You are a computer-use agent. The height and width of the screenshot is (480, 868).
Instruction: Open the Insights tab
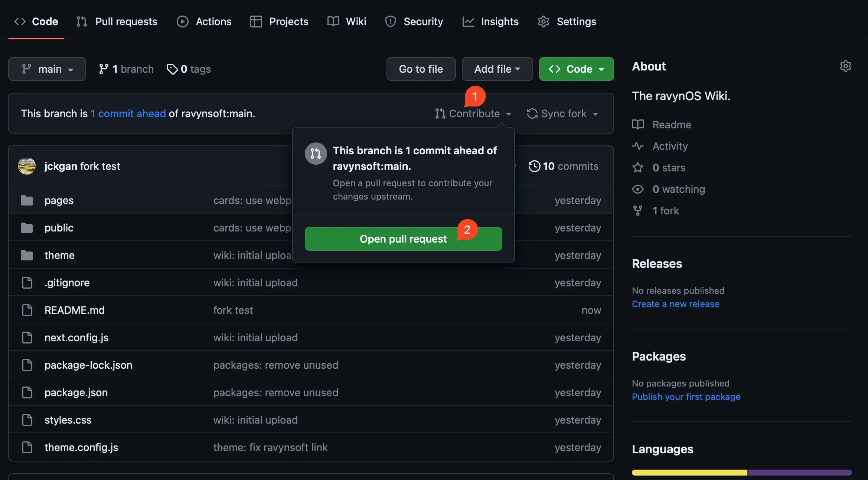[x=490, y=22]
